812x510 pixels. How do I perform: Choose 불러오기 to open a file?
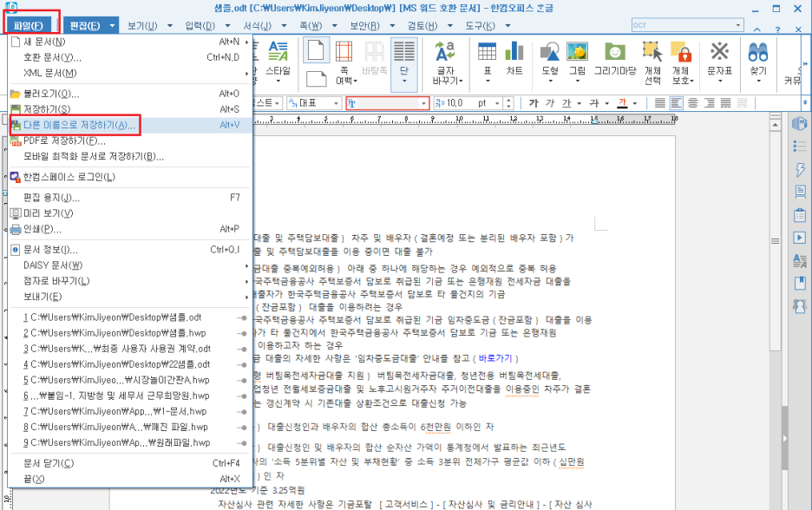pyautogui.click(x=129, y=94)
